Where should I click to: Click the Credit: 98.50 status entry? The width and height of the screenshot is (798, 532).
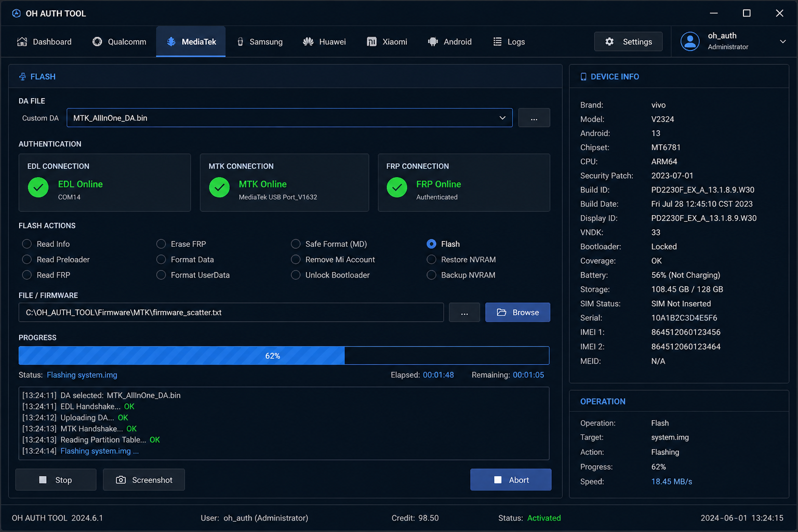click(x=415, y=518)
